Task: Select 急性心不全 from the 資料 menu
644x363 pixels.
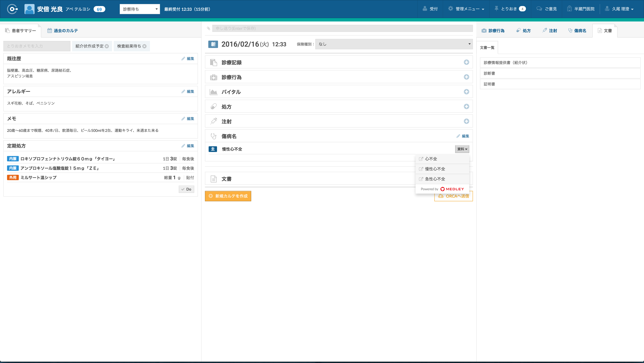Action: point(435,179)
